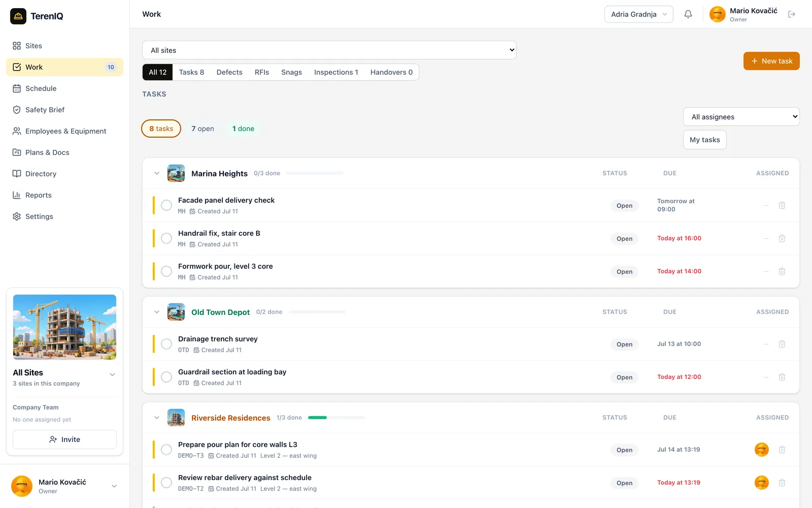
Task: Click the construction site illustration thumbnail
Action: (64, 327)
